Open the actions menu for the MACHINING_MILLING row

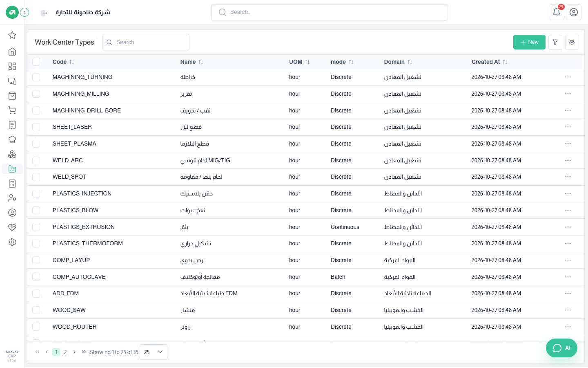tap(568, 94)
